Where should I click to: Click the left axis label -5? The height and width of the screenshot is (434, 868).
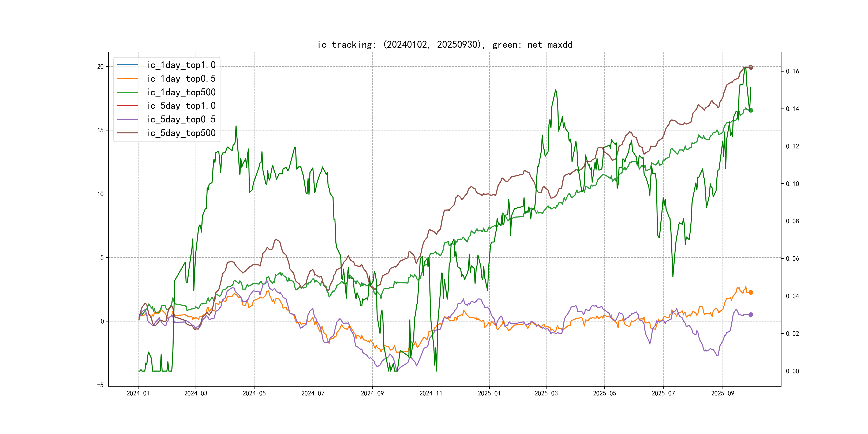pos(100,385)
